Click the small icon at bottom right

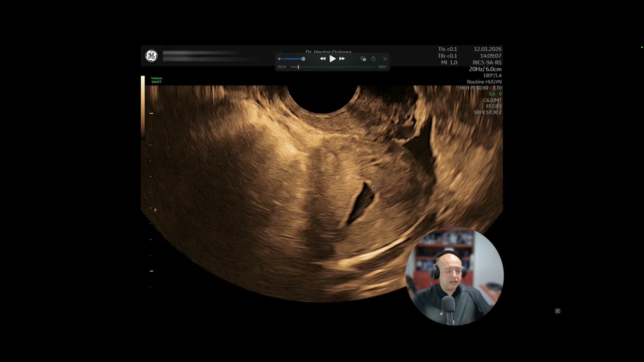pyautogui.click(x=557, y=311)
